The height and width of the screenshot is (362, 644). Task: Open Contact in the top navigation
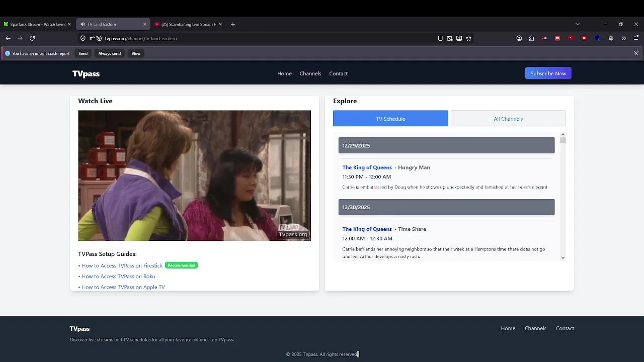coord(338,73)
